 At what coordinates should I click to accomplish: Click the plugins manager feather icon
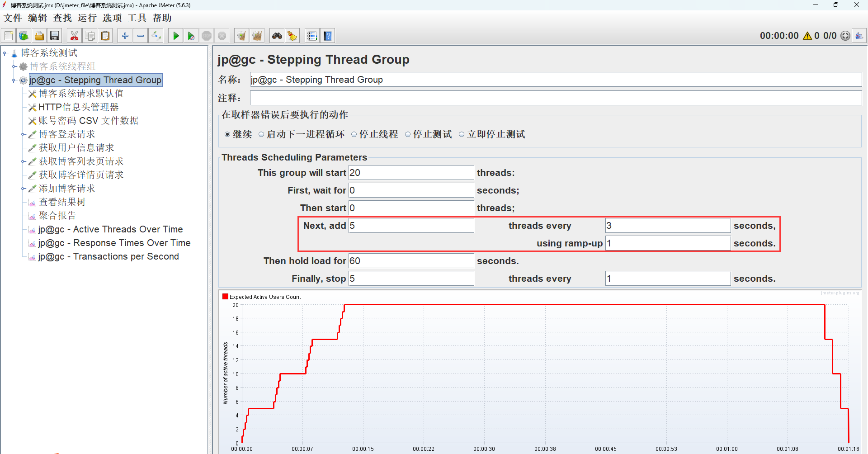click(859, 36)
